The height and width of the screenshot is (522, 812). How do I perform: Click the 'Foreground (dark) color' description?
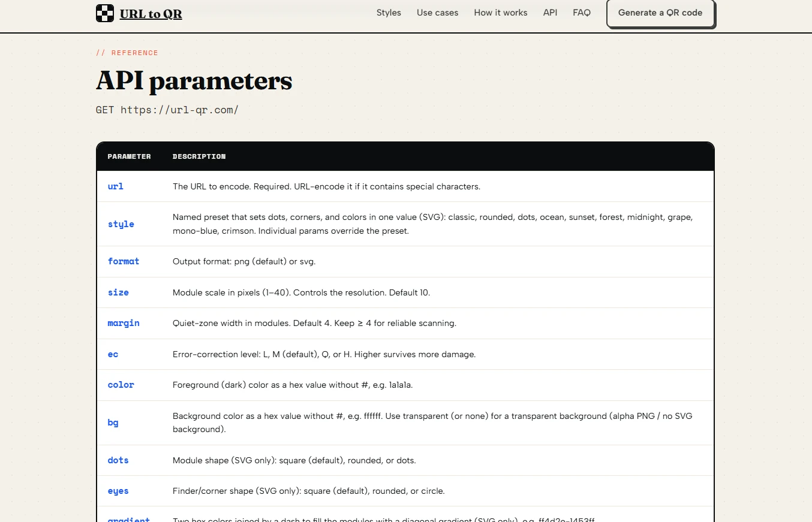pos(293,385)
